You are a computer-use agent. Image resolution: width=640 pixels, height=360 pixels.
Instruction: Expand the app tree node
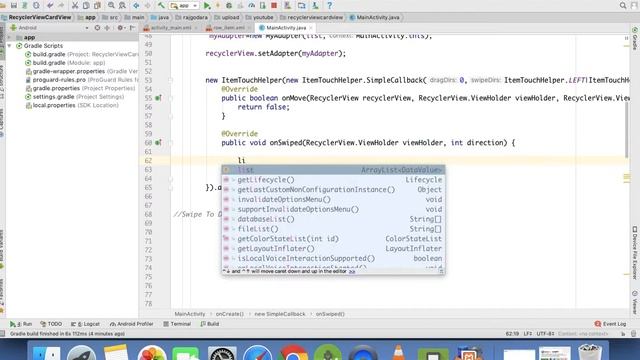[x=9, y=37]
